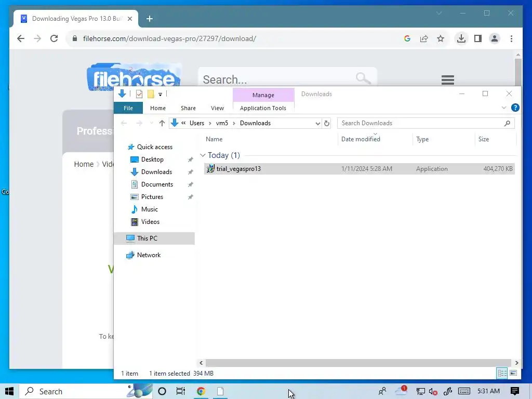The height and width of the screenshot is (399, 532).
Task: Switch to the View ribbon tab
Action: tap(217, 108)
